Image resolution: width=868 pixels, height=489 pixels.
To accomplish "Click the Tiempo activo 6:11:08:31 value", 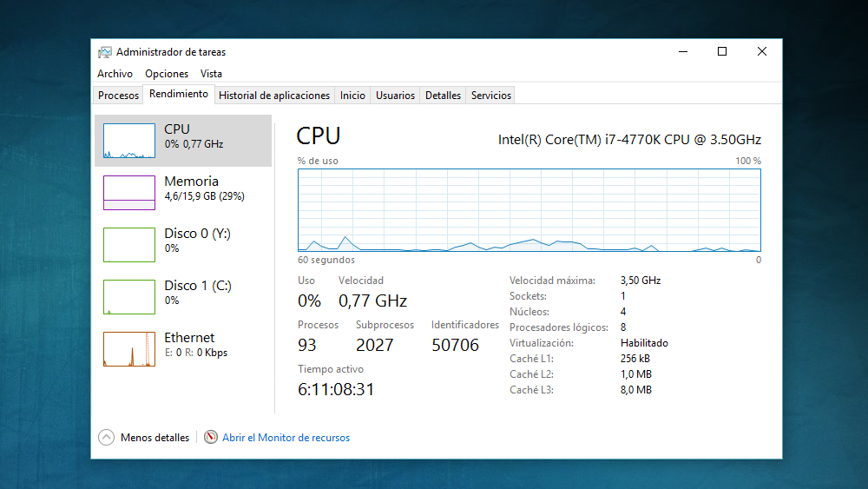I will click(336, 389).
